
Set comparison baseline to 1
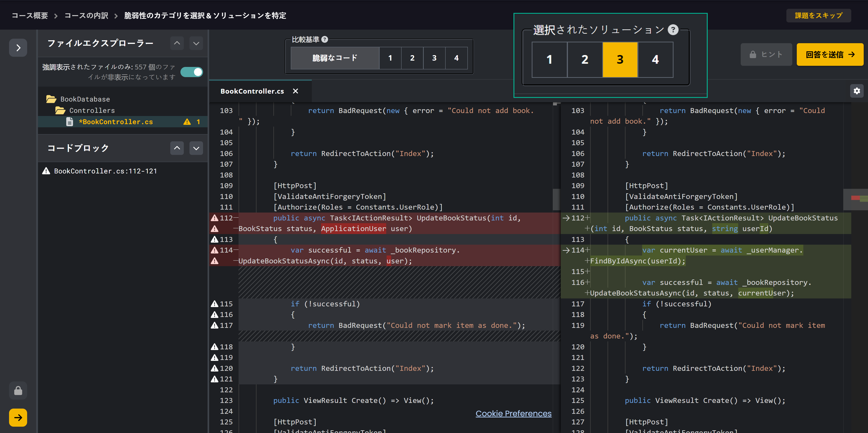pyautogui.click(x=390, y=58)
